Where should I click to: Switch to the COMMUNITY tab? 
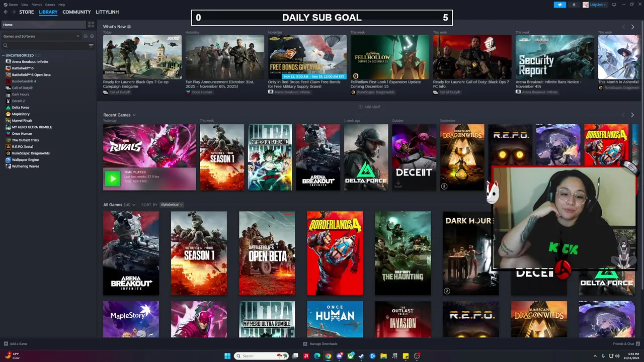(x=76, y=12)
